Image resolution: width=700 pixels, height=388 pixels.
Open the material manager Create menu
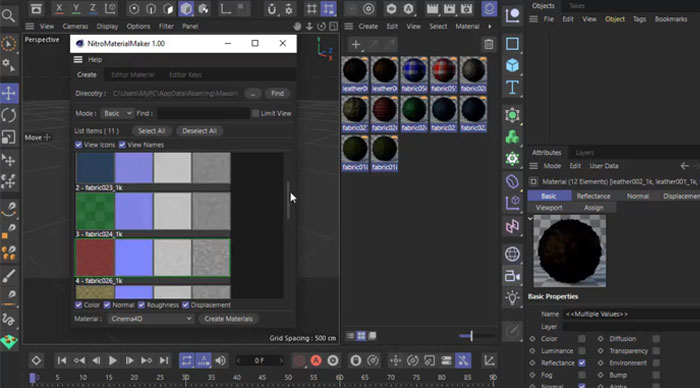point(368,26)
